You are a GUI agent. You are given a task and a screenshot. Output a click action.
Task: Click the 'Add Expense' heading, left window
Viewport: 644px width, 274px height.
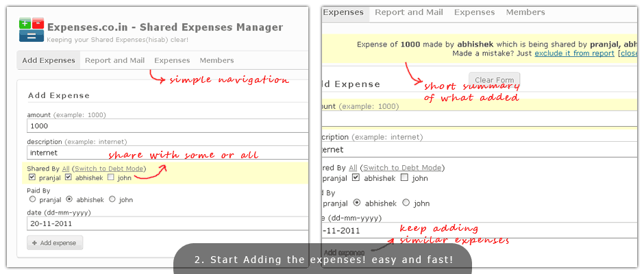[x=59, y=95]
